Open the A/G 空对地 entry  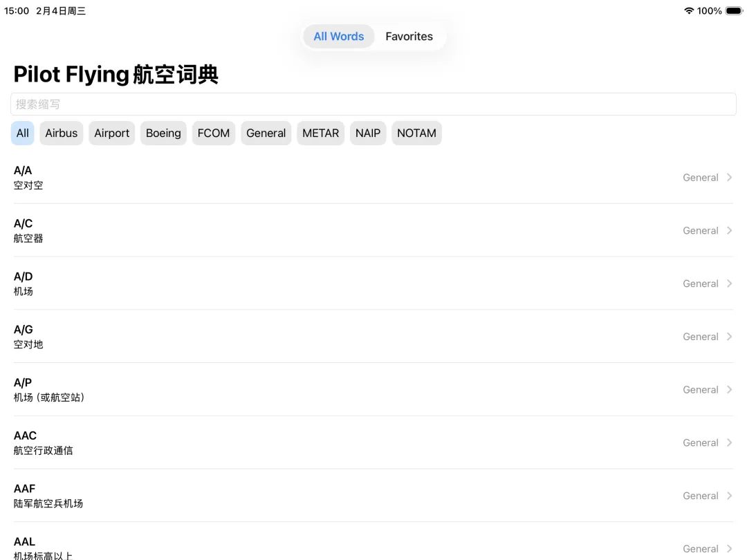tap(373, 337)
